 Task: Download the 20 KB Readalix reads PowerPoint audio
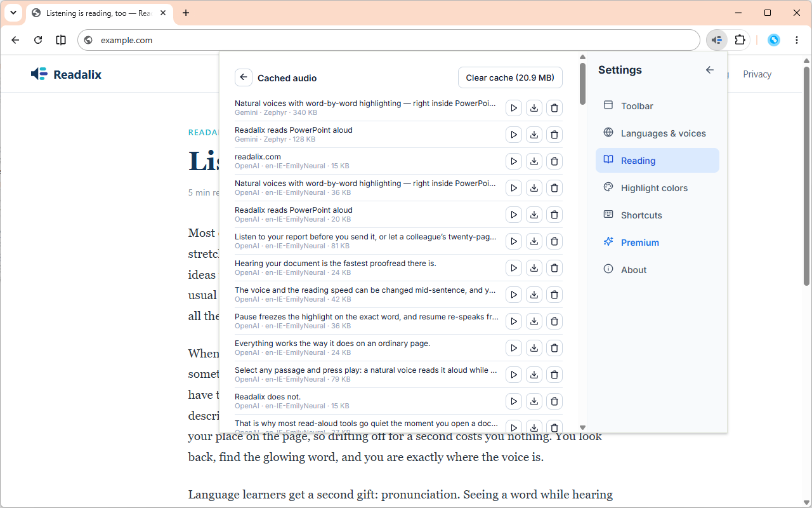534,215
